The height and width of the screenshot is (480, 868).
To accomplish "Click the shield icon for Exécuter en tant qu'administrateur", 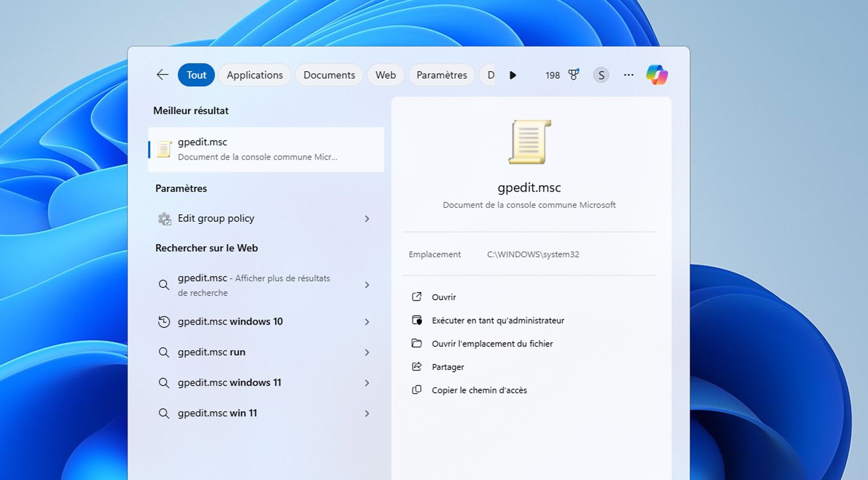I will (x=417, y=320).
